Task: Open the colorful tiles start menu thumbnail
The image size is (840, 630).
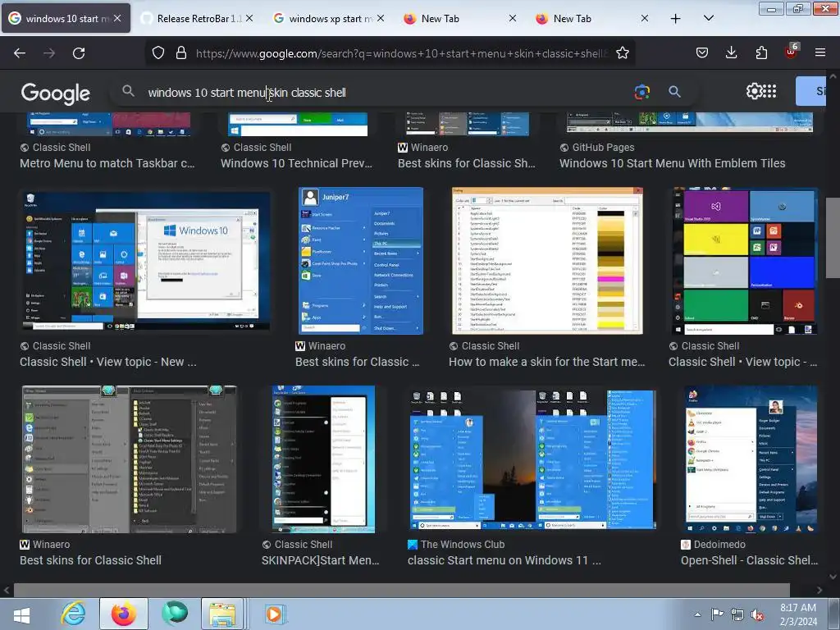Action: pyautogui.click(x=745, y=262)
